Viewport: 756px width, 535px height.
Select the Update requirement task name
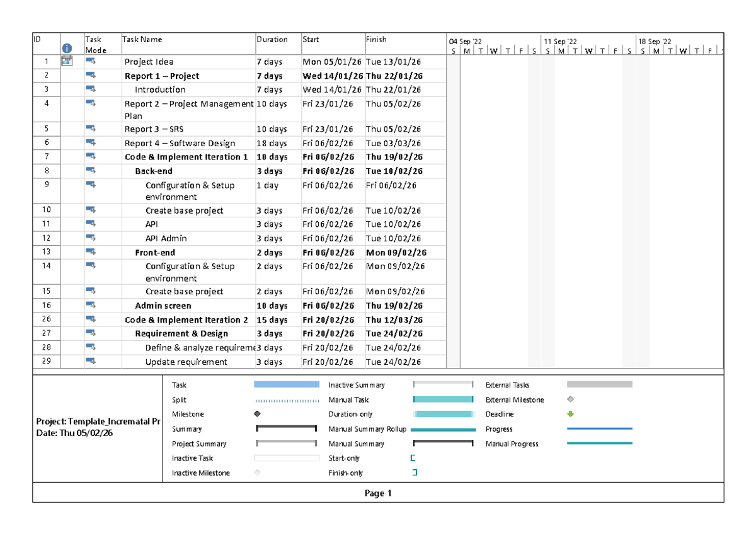tap(186, 362)
